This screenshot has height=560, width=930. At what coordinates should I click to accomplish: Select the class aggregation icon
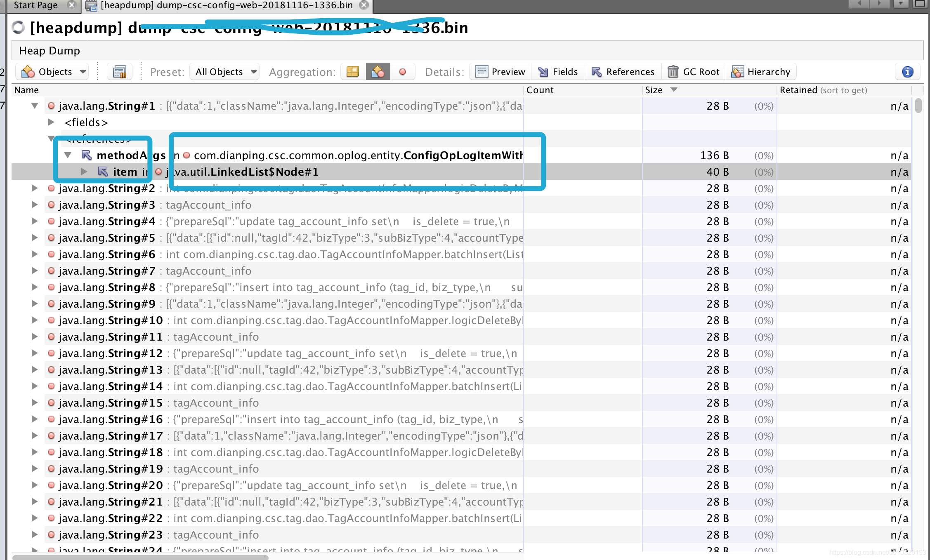352,71
